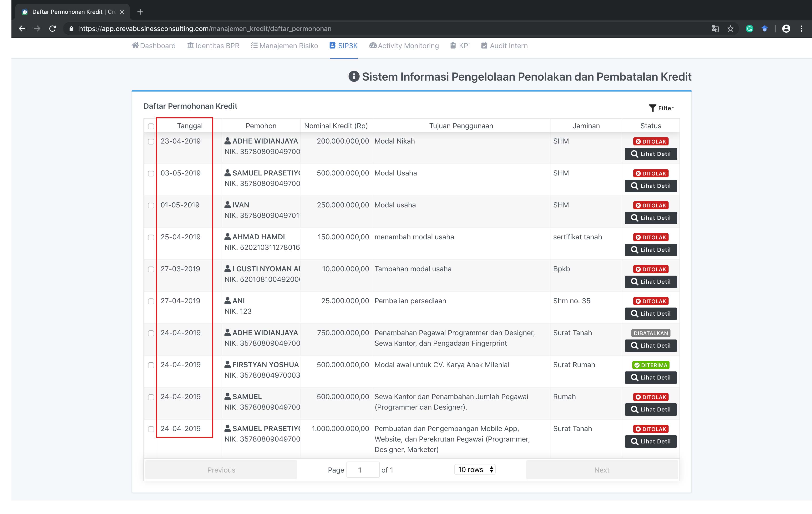Open the Chrome profile avatar
Viewport: 812px width, 514px height.
point(786,29)
